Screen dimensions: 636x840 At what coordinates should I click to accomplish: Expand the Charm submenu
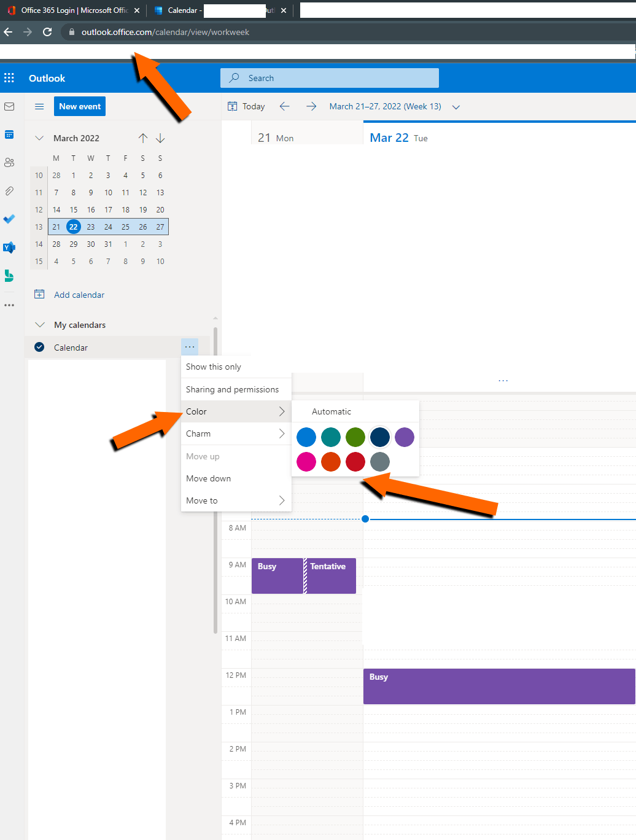[236, 434]
